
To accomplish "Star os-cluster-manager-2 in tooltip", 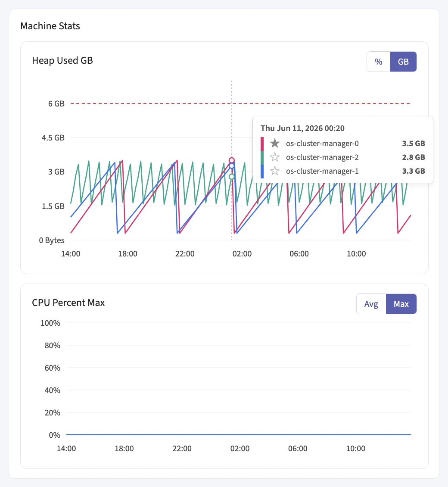I will pyautogui.click(x=275, y=157).
